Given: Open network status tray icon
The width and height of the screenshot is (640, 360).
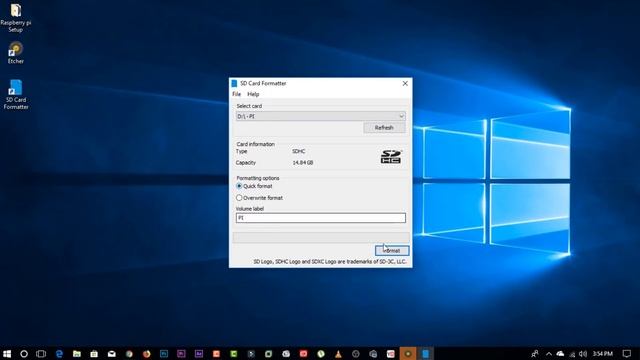Looking at the screenshot, I should coord(572,353).
